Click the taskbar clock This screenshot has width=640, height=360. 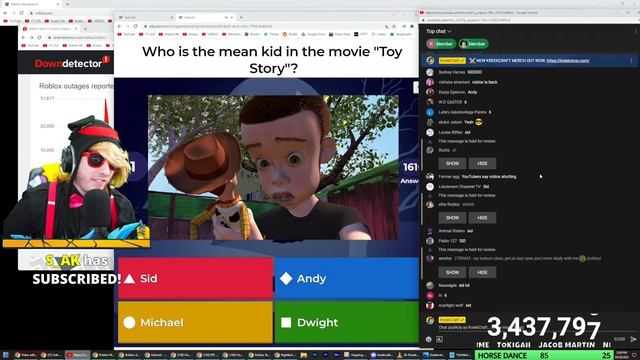tap(623, 355)
